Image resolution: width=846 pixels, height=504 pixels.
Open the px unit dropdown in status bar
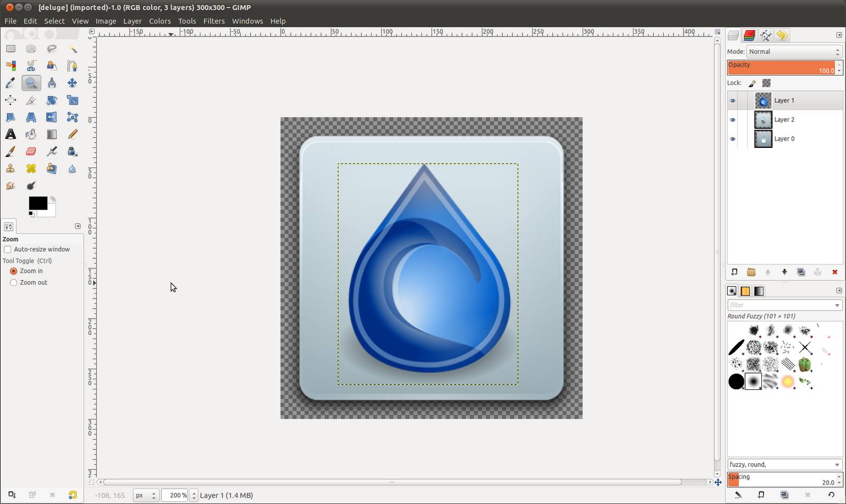coord(145,496)
